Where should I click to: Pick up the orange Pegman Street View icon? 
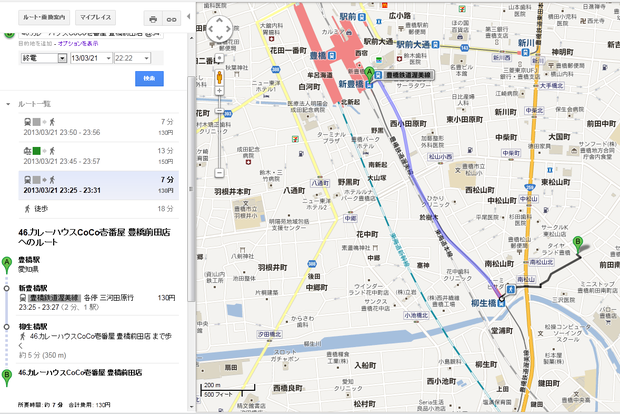[x=219, y=78]
